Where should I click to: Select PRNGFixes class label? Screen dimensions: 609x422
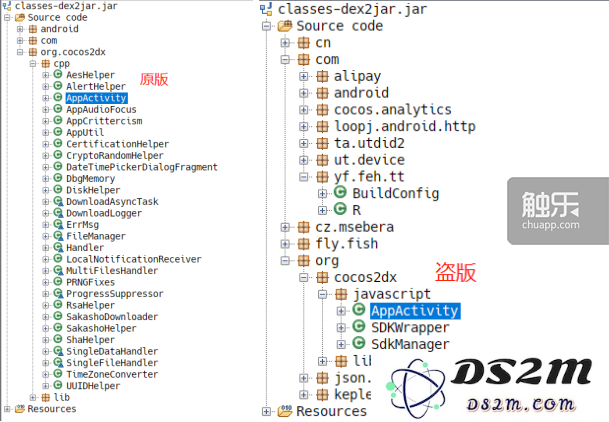click(x=90, y=282)
